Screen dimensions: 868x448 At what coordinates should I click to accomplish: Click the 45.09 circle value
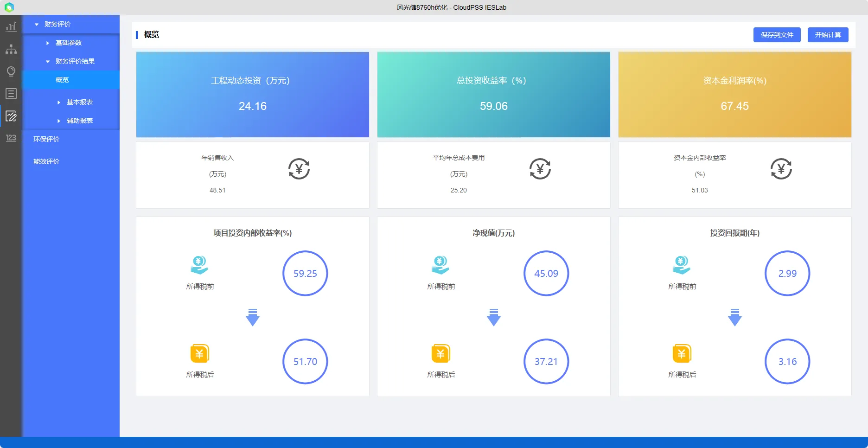point(546,274)
